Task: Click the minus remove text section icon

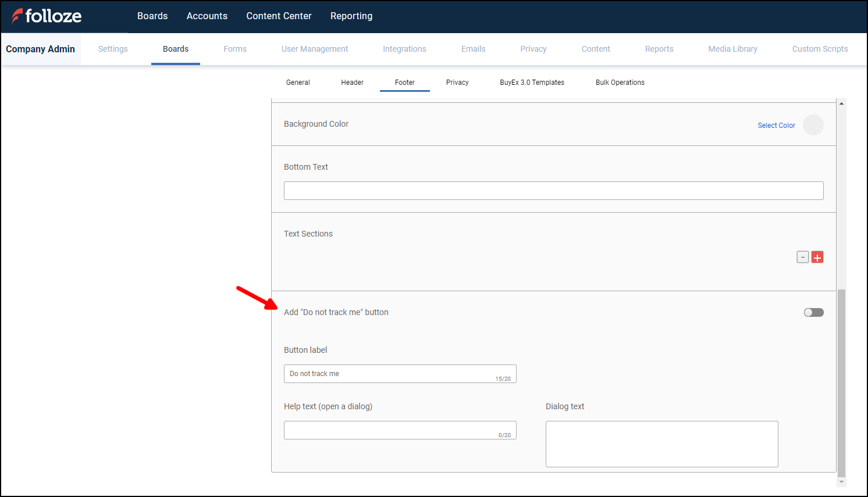Action: pos(803,258)
